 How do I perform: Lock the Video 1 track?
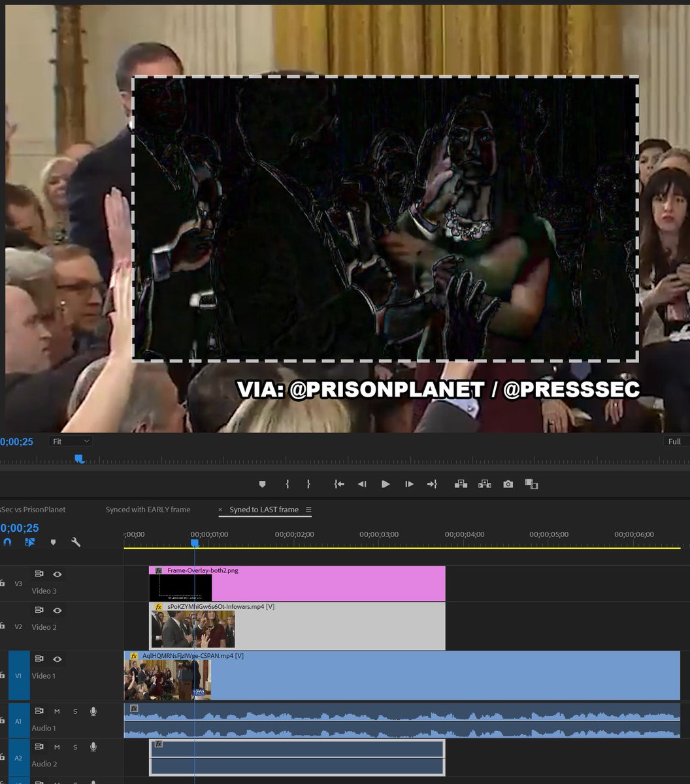click(3, 676)
